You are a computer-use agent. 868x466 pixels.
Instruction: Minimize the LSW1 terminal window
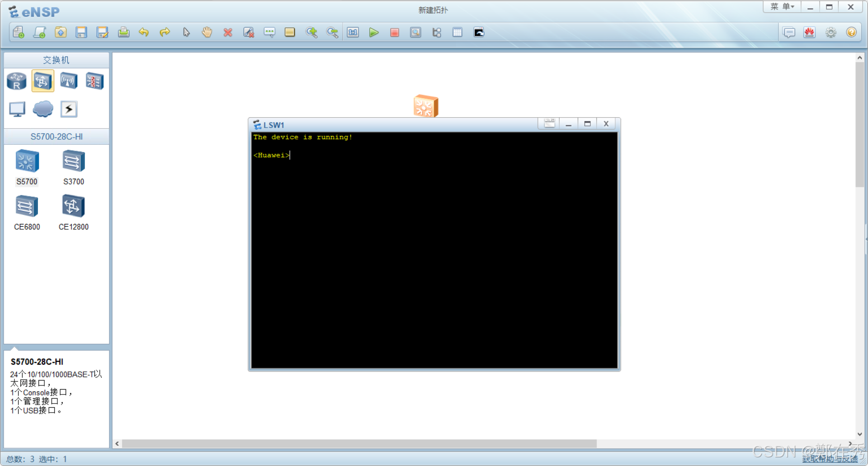pyautogui.click(x=569, y=124)
